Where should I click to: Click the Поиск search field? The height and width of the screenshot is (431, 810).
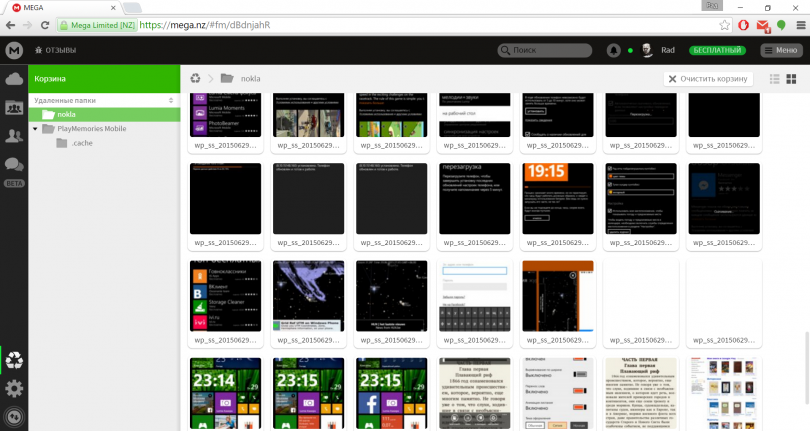pos(550,50)
